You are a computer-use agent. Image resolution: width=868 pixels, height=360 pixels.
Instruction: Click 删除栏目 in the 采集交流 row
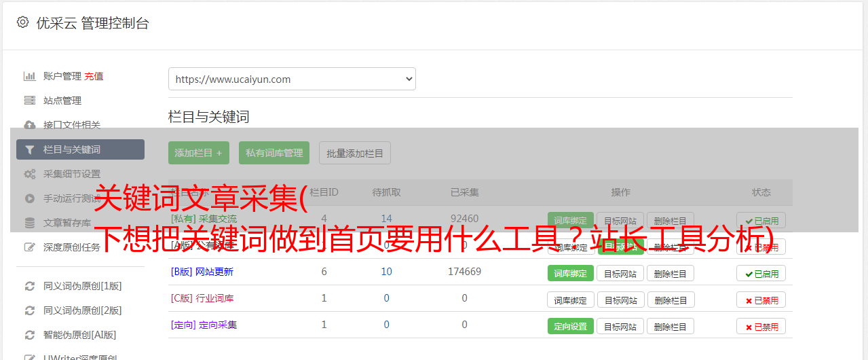(x=671, y=220)
